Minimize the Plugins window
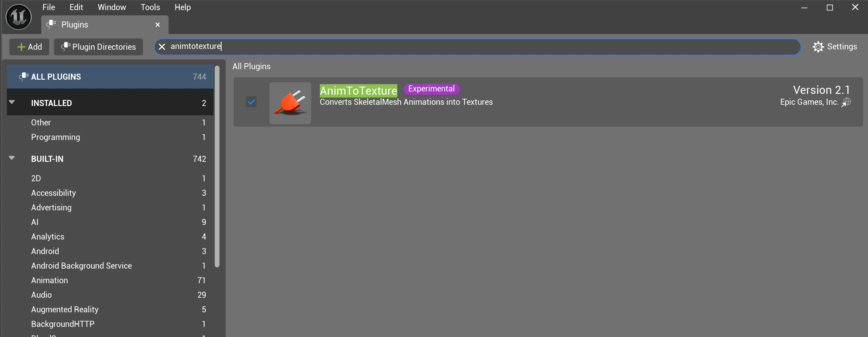The height and width of the screenshot is (337, 868). click(804, 8)
